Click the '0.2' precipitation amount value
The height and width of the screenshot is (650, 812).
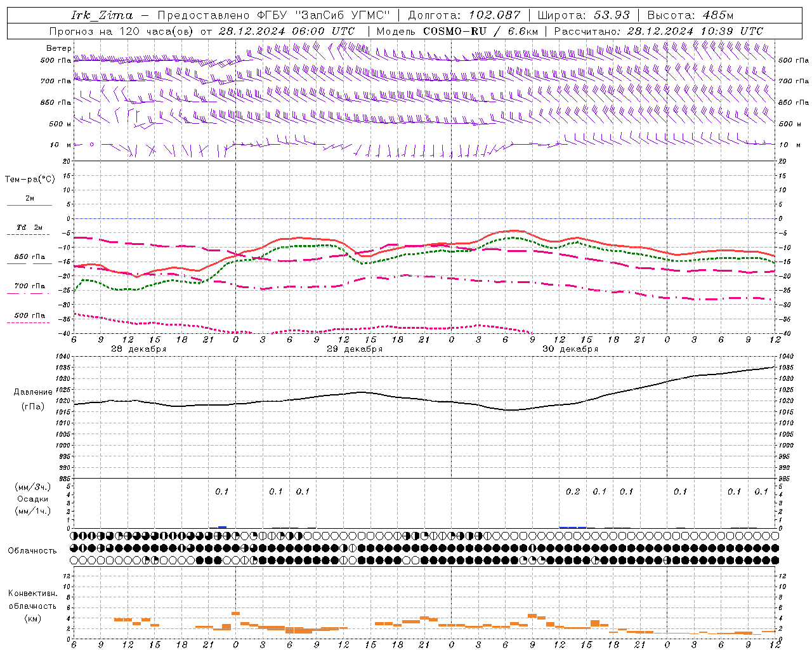click(x=572, y=492)
